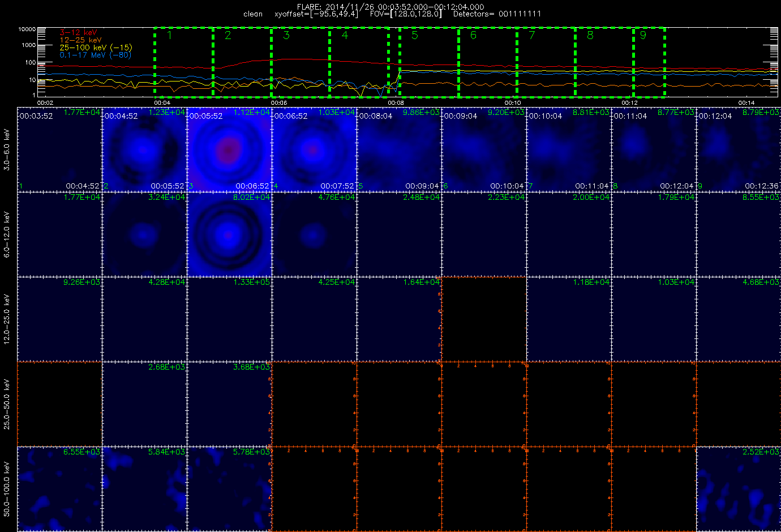The width and height of the screenshot is (781, 532).
Task: Click the '00:04' tick label on time axis
Action: point(162,102)
